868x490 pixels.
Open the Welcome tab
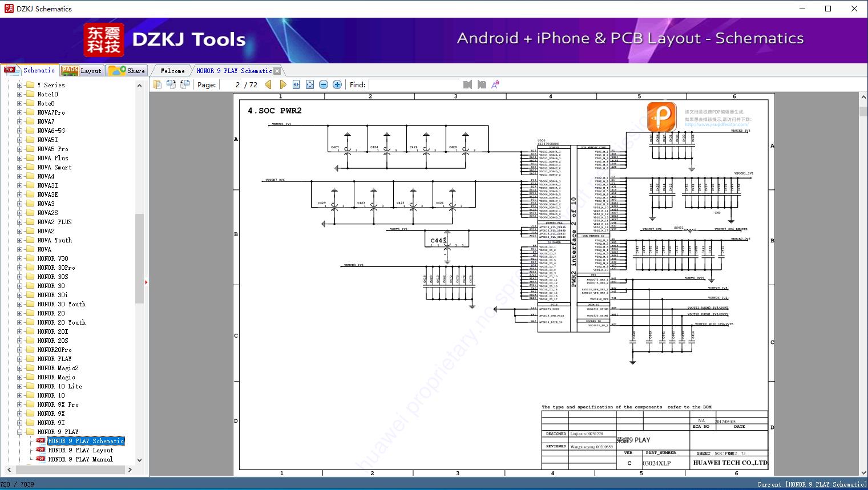point(172,71)
